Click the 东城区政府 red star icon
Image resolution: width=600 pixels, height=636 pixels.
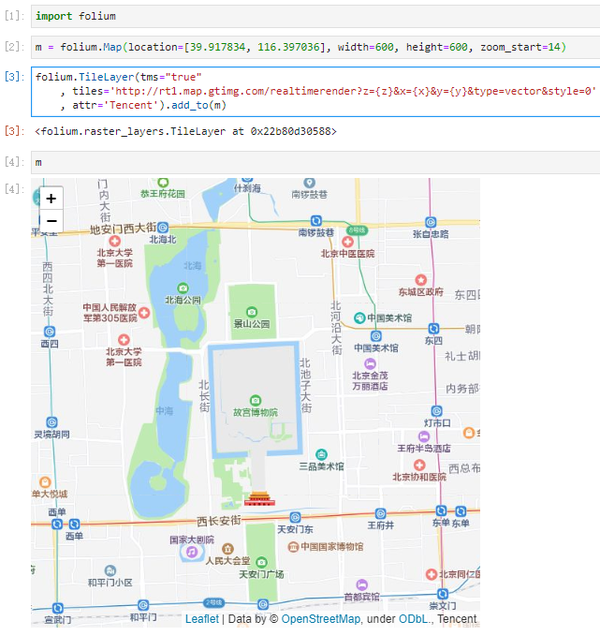[x=421, y=280]
